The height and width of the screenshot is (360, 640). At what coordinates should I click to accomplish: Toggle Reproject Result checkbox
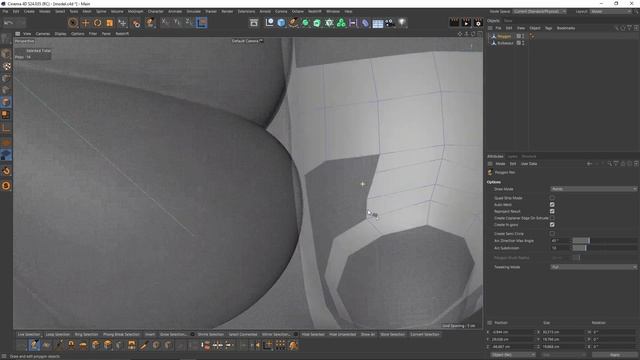click(x=552, y=211)
